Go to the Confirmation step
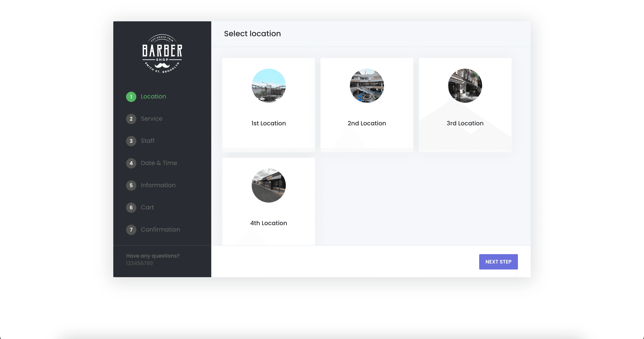The image size is (644, 339). [160, 230]
